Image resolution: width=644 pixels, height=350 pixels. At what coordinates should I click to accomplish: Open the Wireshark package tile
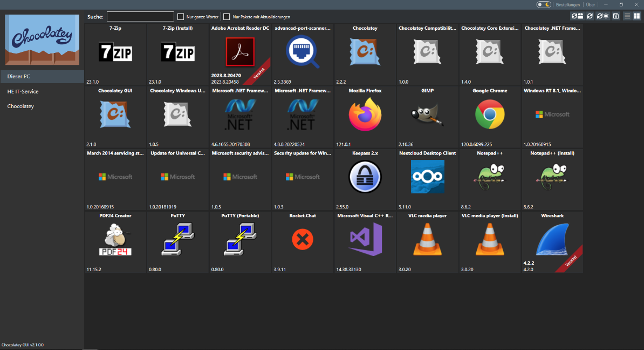click(x=552, y=242)
